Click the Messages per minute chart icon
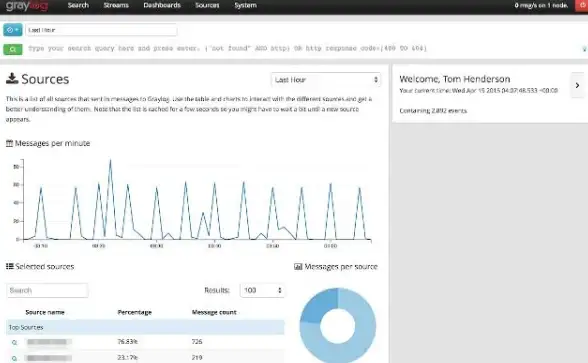 point(9,143)
